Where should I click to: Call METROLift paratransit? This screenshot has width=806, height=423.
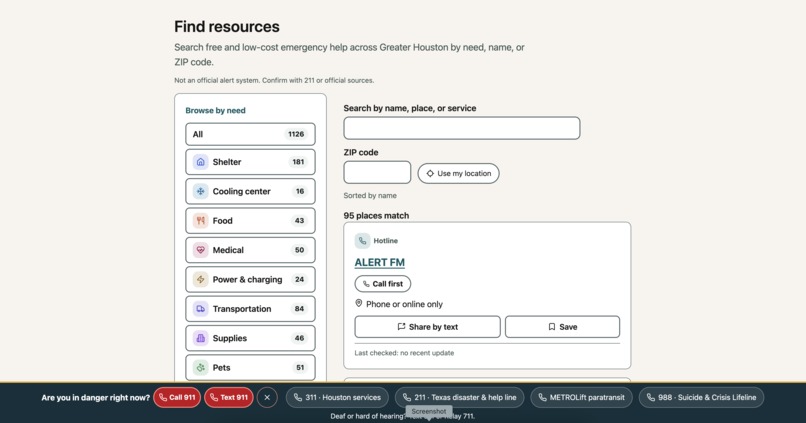581,397
